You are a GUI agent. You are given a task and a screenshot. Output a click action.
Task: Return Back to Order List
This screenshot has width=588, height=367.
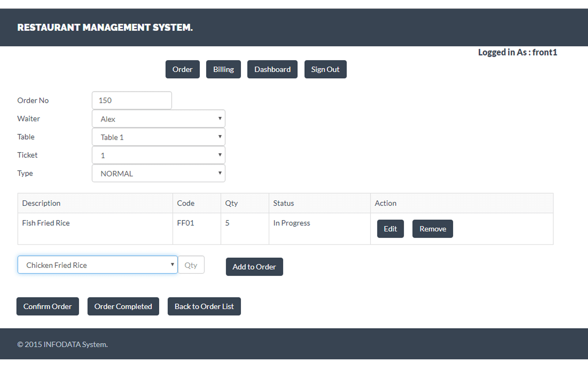pyautogui.click(x=204, y=306)
